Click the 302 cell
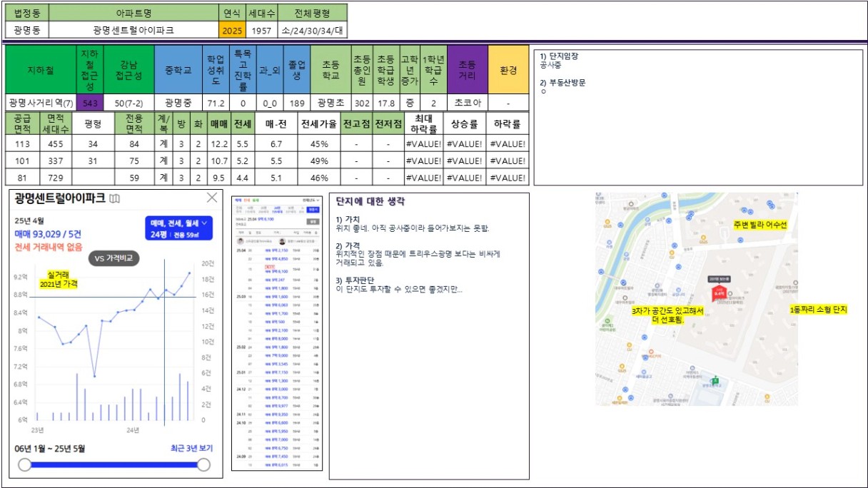The width and height of the screenshot is (868, 488). [x=363, y=103]
